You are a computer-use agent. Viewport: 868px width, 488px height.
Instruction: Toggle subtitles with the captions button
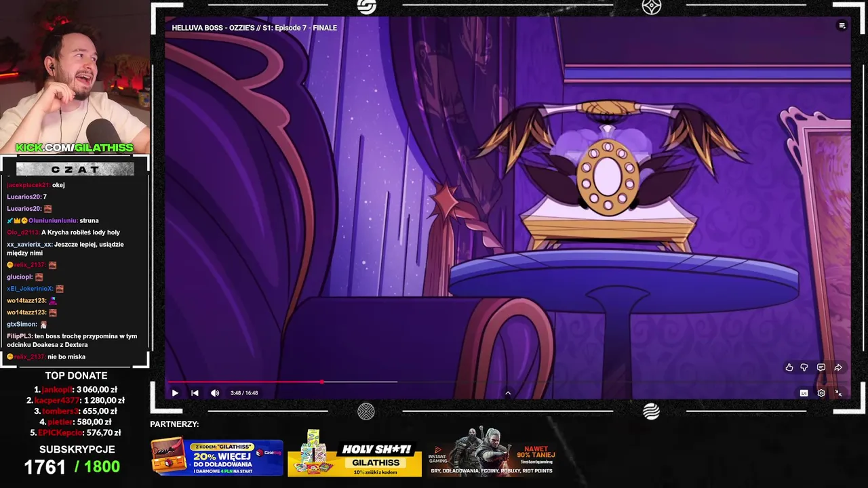(x=804, y=393)
